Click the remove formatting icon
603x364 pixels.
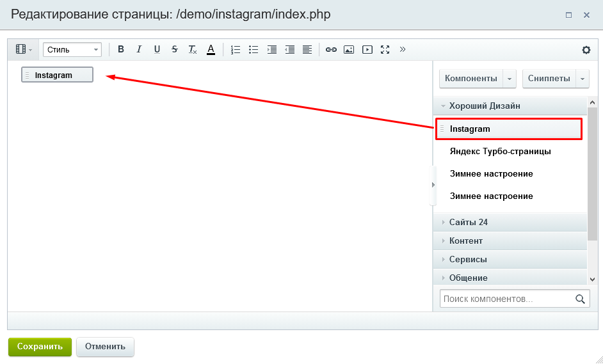tap(193, 49)
